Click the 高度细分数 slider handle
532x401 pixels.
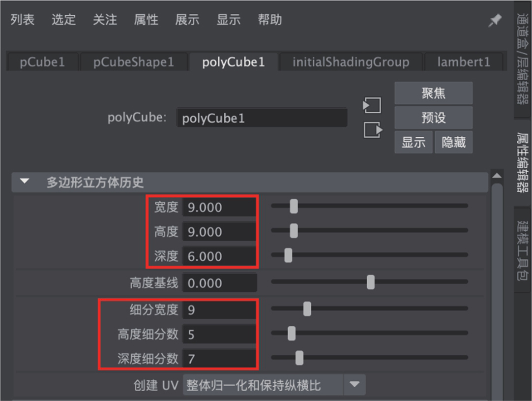292,333
